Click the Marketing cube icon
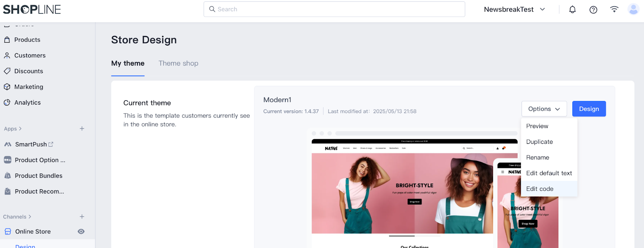The image size is (644, 248). 7,87
